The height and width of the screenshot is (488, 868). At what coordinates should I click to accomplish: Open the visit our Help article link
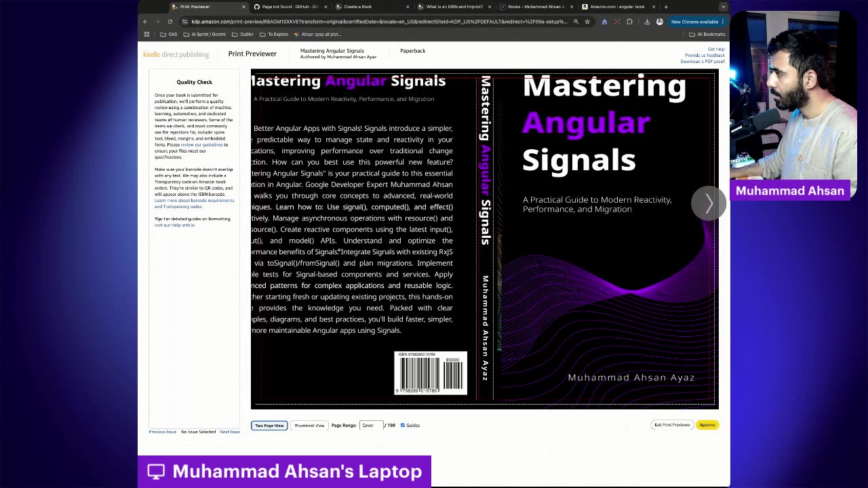pos(174,225)
